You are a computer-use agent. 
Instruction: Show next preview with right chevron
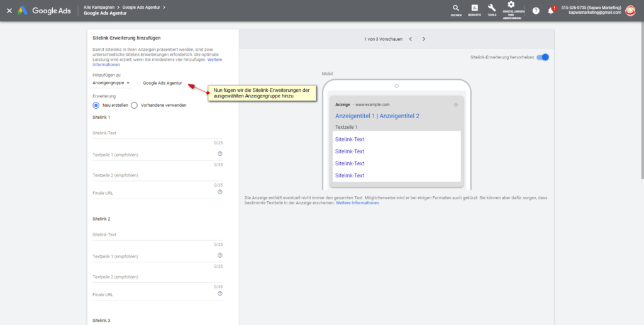point(424,39)
